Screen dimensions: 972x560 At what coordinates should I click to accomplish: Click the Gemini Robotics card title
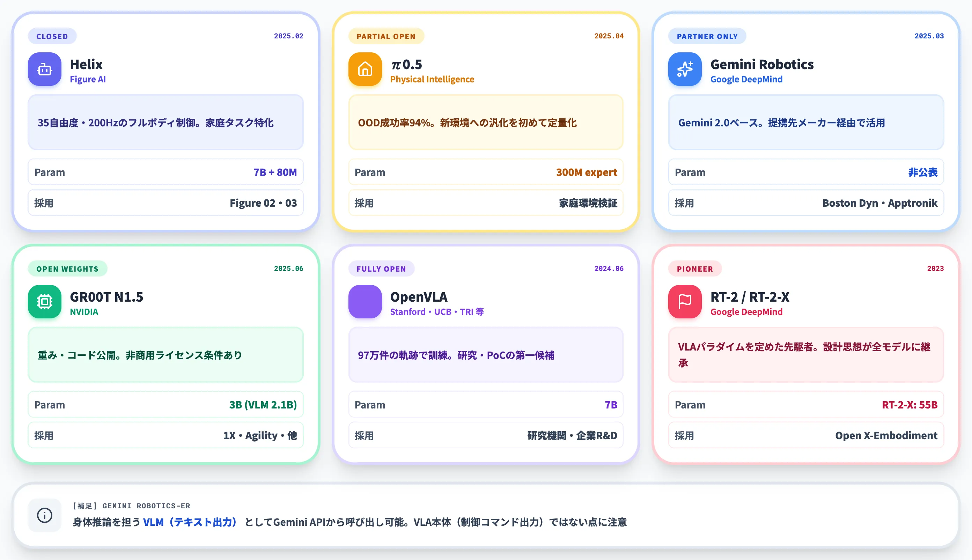click(x=762, y=64)
